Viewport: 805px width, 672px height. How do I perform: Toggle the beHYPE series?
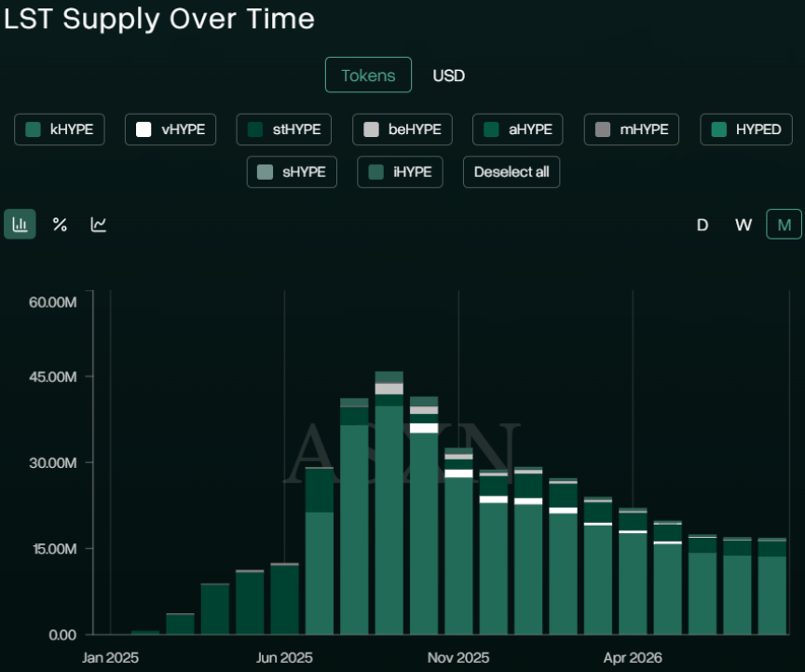(402, 130)
